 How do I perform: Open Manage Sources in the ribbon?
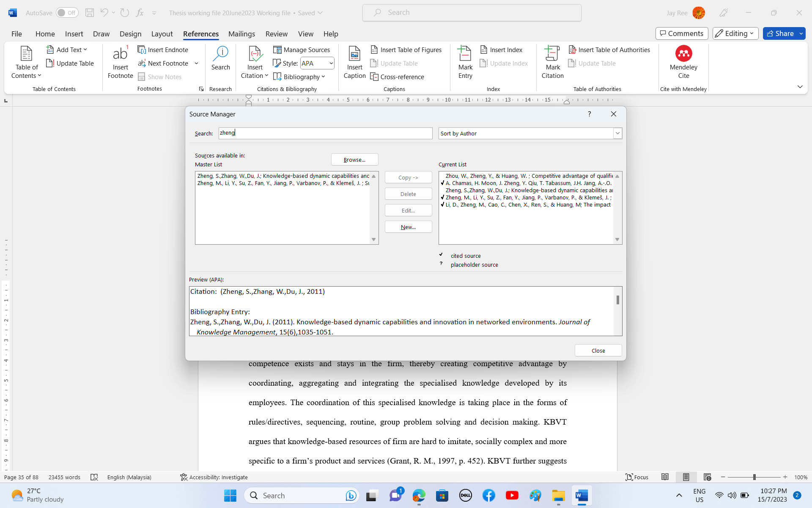click(302, 50)
